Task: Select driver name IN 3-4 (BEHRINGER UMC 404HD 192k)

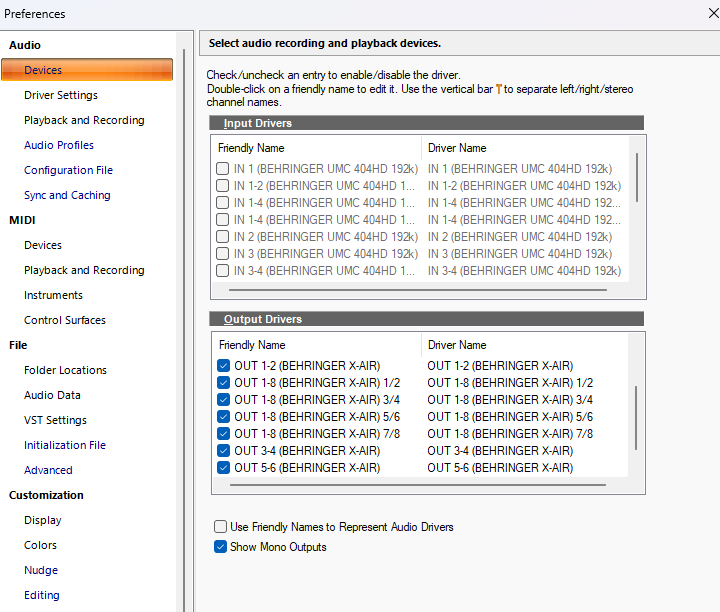Action: pos(524,270)
